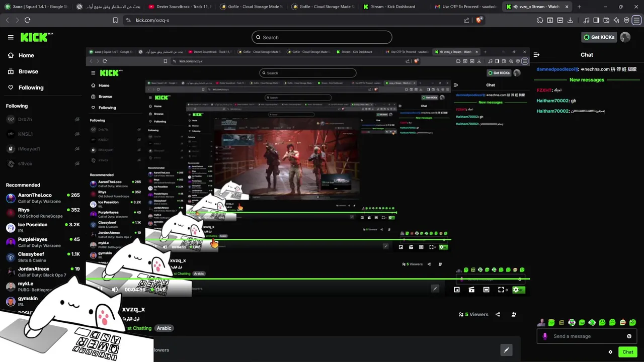View site information icon in address bar

(x=128, y=20)
